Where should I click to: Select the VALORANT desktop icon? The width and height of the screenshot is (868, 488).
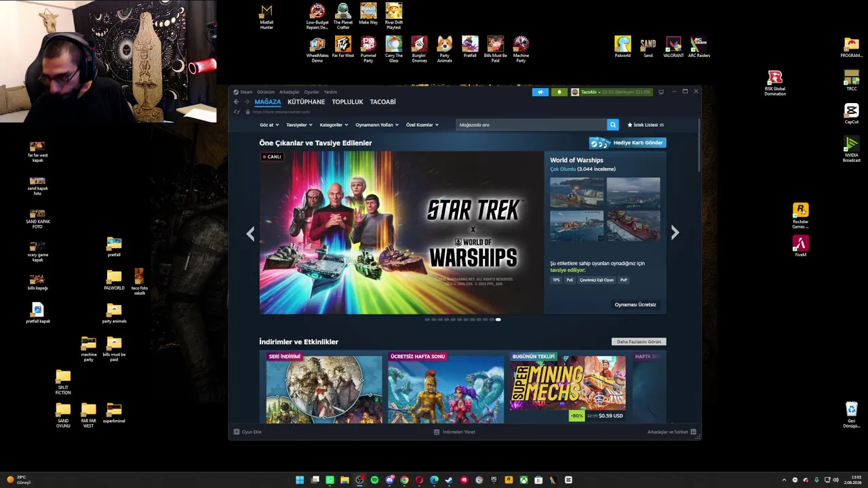pos(673,48)
